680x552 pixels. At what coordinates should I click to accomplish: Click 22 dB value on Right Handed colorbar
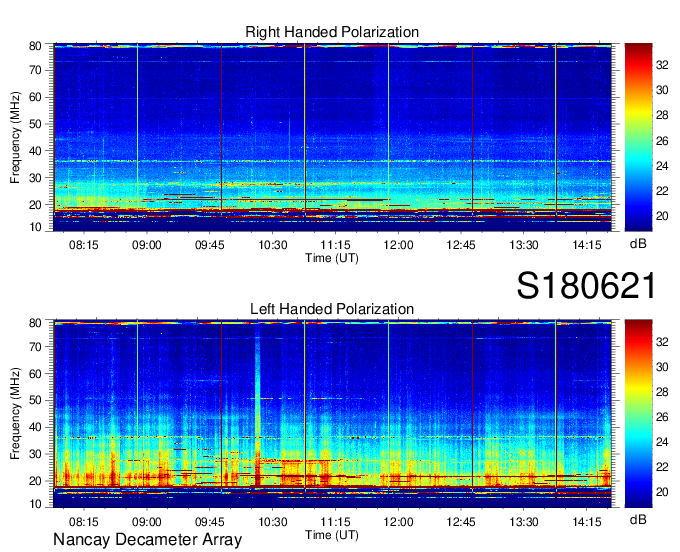[x=662, y=191]
